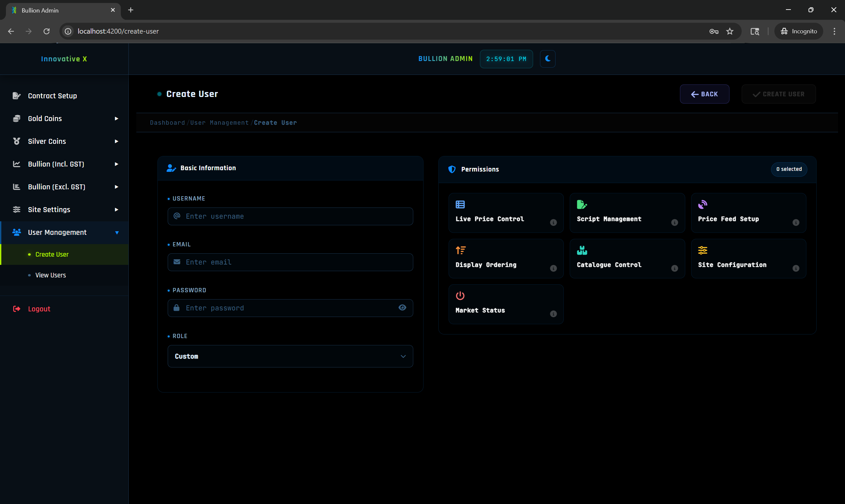Click Catalogue Control boxes icon

coord(582,250)
